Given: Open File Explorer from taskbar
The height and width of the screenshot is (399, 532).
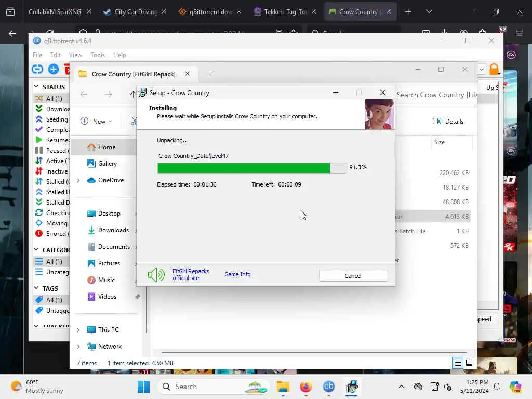Looking at the screenshot, I should pos(283,387).
